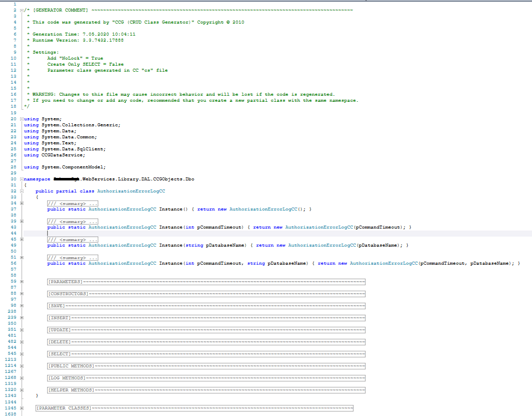Image resolution: width=532 pixels, height=416 pixels.
Task: Expand the [LOG METHODS] region
Action: 22,378
